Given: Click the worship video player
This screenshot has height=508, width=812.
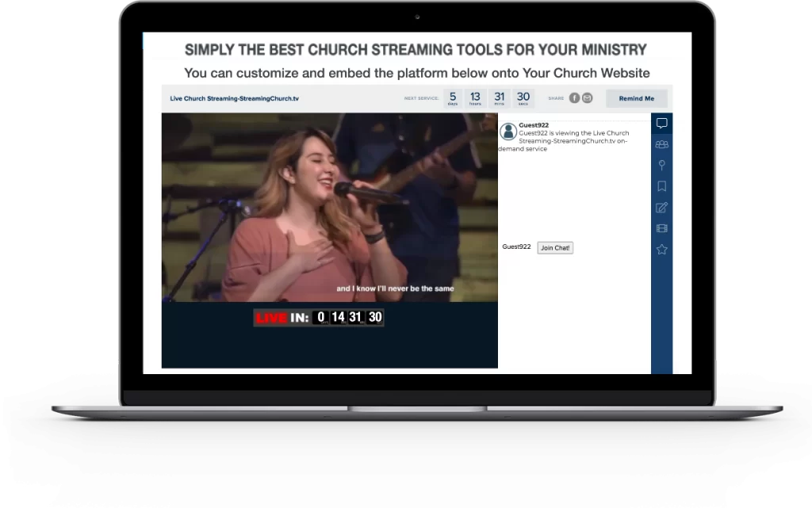Looking at the screenshot, I should [329, 206].
